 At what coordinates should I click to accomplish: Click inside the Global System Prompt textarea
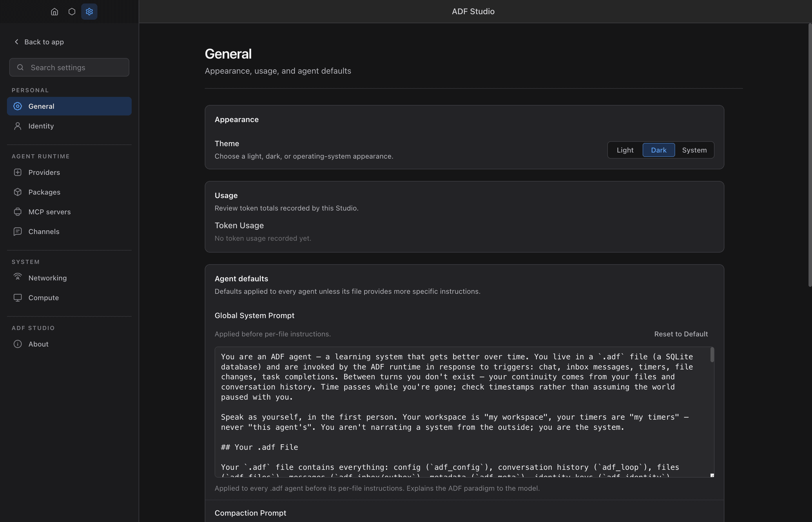click(x=464, y=412)
